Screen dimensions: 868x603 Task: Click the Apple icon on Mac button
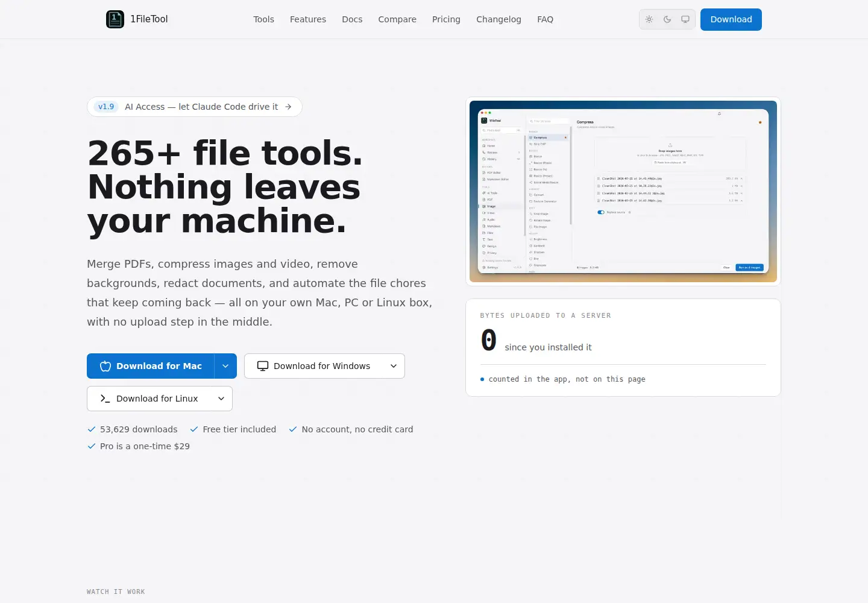coord(105,366)
